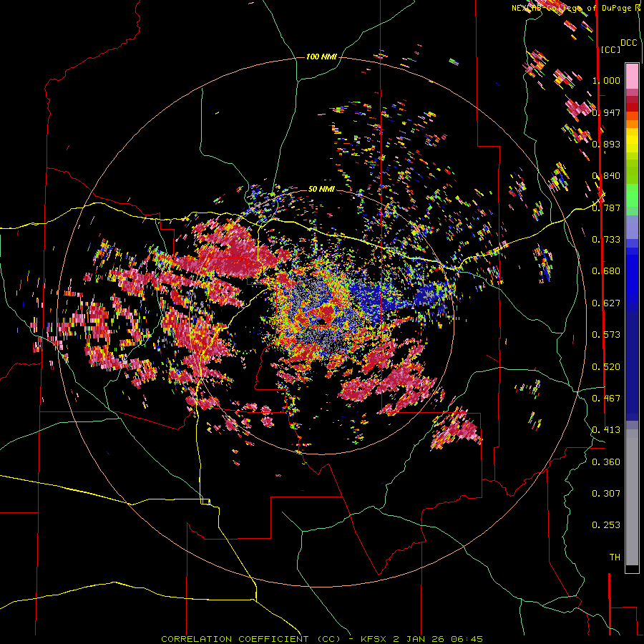Click the TH threshold label on legend
Image resolution: width=644 pixels, height=644 pixels.
click(x=615, y=557)
